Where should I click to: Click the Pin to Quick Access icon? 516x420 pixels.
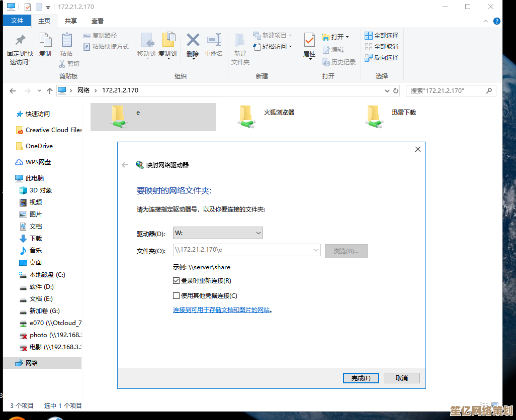(x=20, y=41)
